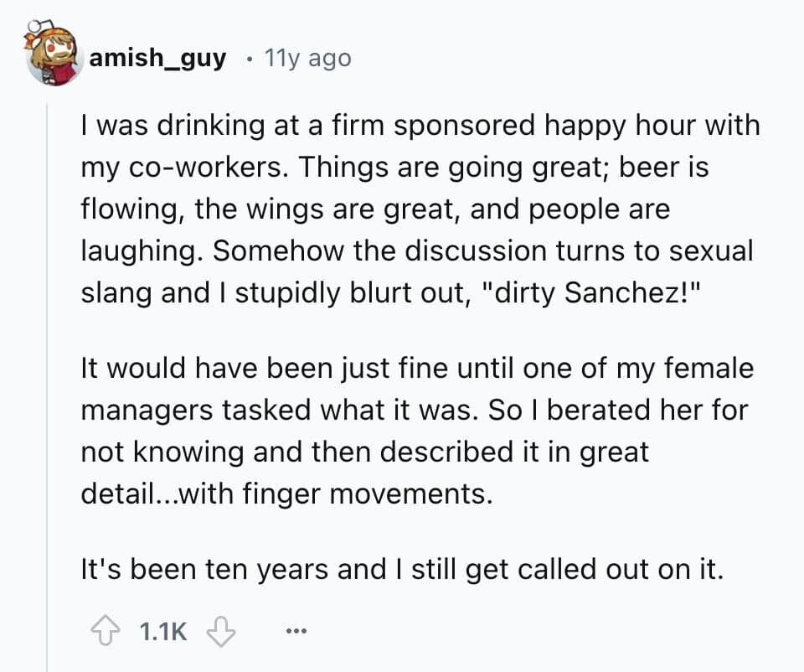Click the line starting "not knowing and then"
Screen dimensions: 804x672
click(364, 452)
